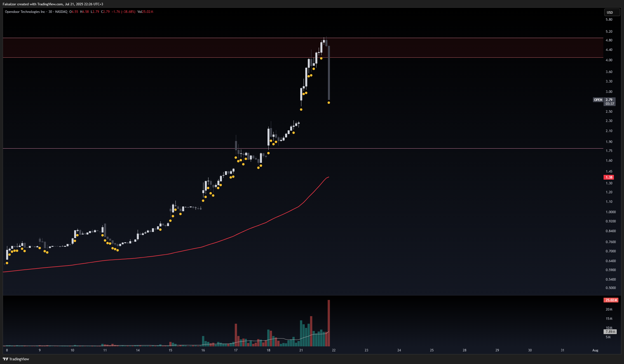The height and width of the screenshot is (364, 624).
Task: Click the date 28 on time axis
Action: (x=465, y=350)
